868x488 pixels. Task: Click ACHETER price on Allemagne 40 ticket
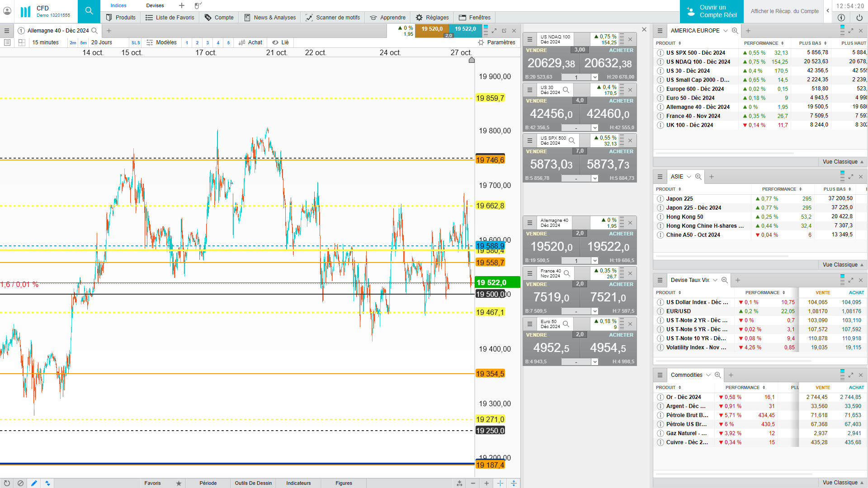pyautogui.click(x=608, y=247)
